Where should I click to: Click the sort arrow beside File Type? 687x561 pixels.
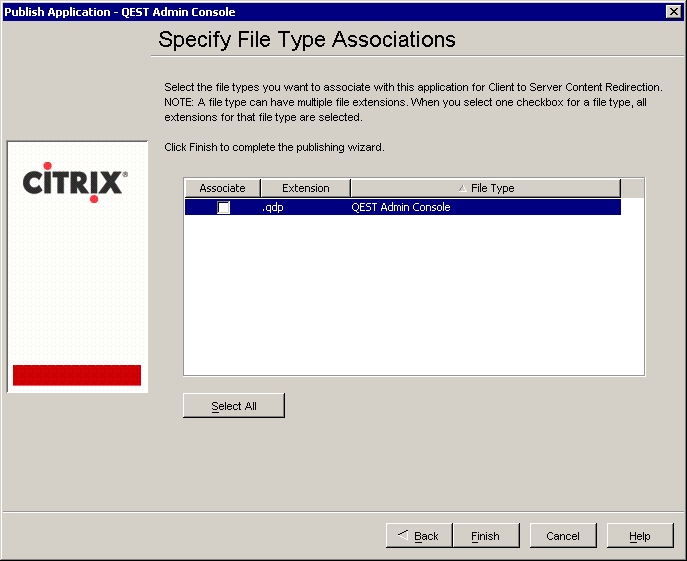[462, 189]
